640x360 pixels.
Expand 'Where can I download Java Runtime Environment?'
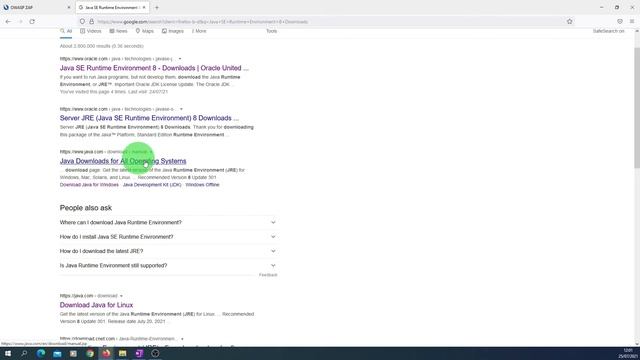pyautogui.click(x=168, y=222)
